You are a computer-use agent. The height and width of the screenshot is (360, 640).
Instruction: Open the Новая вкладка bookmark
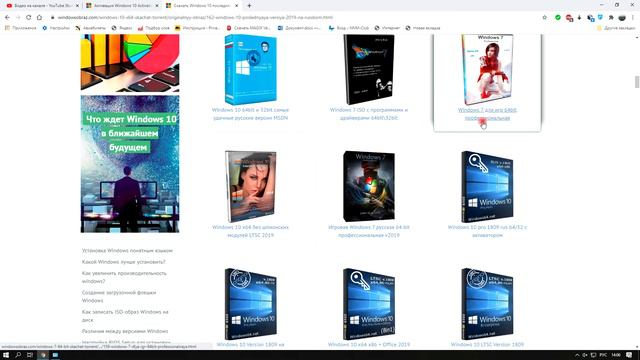click(x=423, y=28)
